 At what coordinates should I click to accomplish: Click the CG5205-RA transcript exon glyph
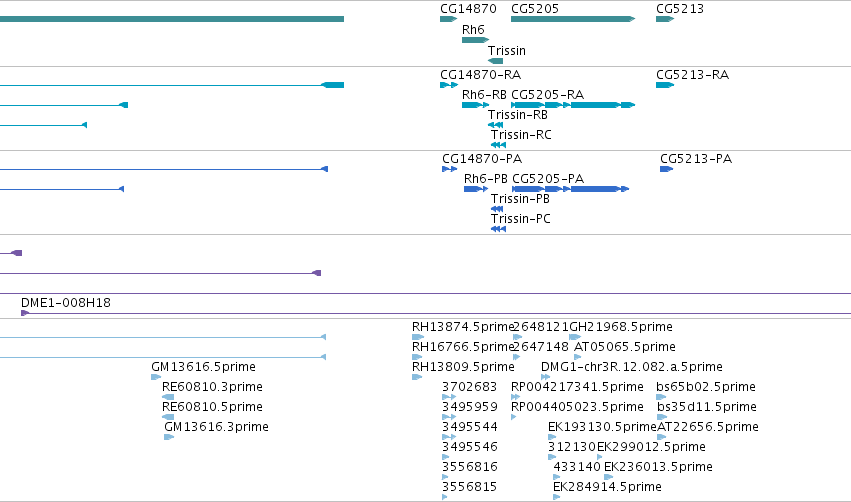tap(573, 105)
